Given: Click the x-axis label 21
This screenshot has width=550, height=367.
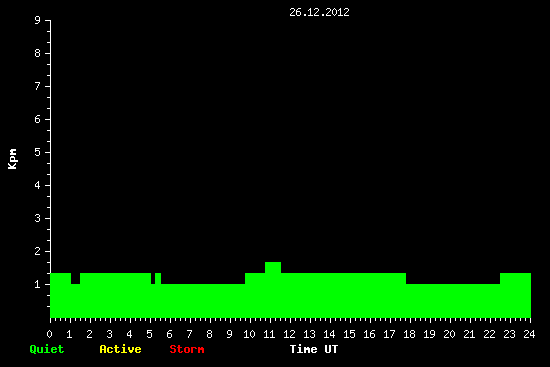Looking at the screenshot, I should coord(469,334).
